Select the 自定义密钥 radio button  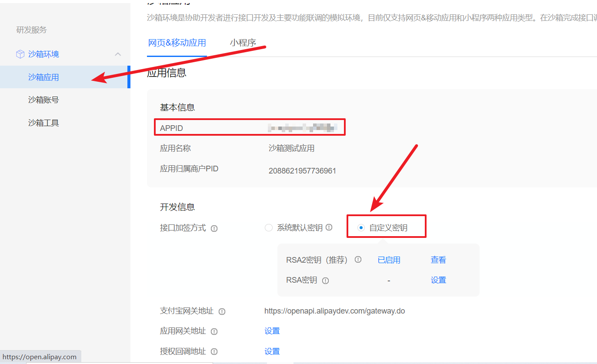(x=361, y=228)
